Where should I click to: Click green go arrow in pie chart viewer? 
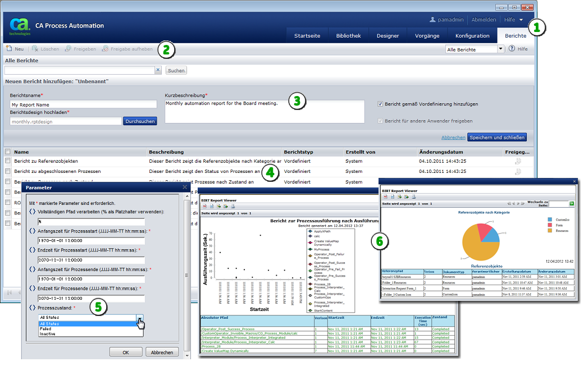572,204
